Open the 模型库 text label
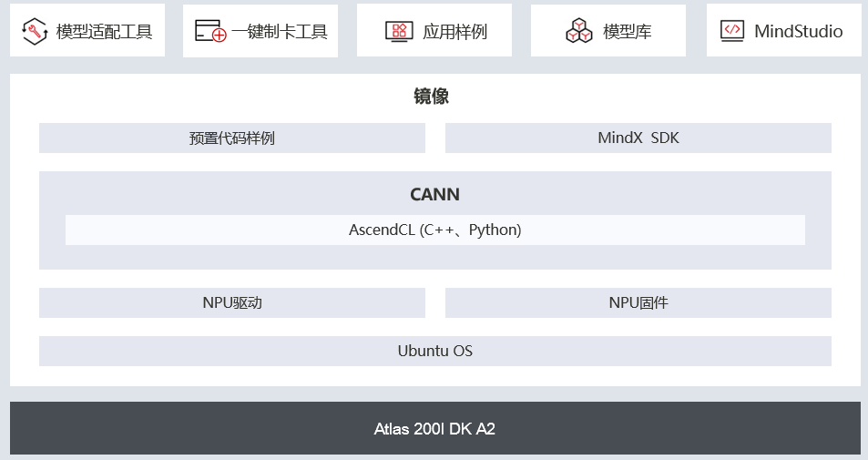 pyautogui.click(x=628, y=32)
